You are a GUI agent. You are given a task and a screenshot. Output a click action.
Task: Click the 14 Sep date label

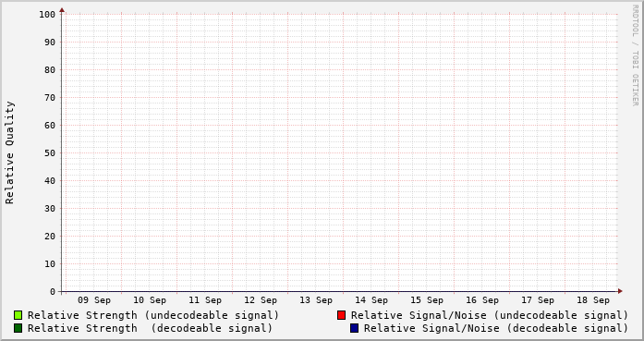(371, 300)
